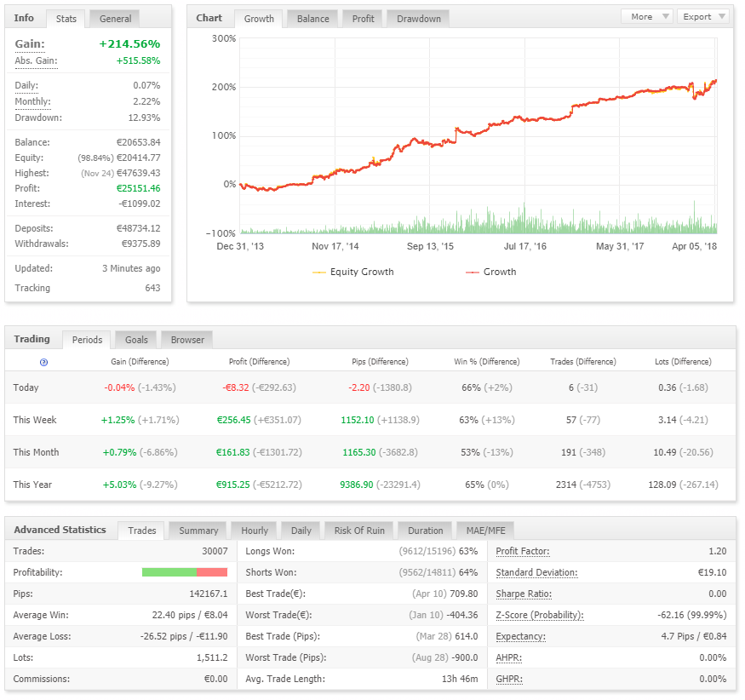Click the GHPR label

tap(509, 679)
